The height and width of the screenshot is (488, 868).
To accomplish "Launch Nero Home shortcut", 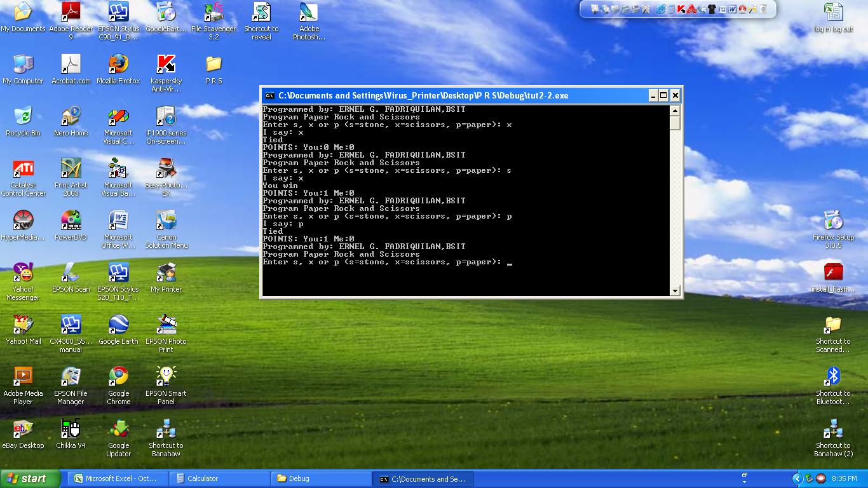I will [x=71, y=121].
